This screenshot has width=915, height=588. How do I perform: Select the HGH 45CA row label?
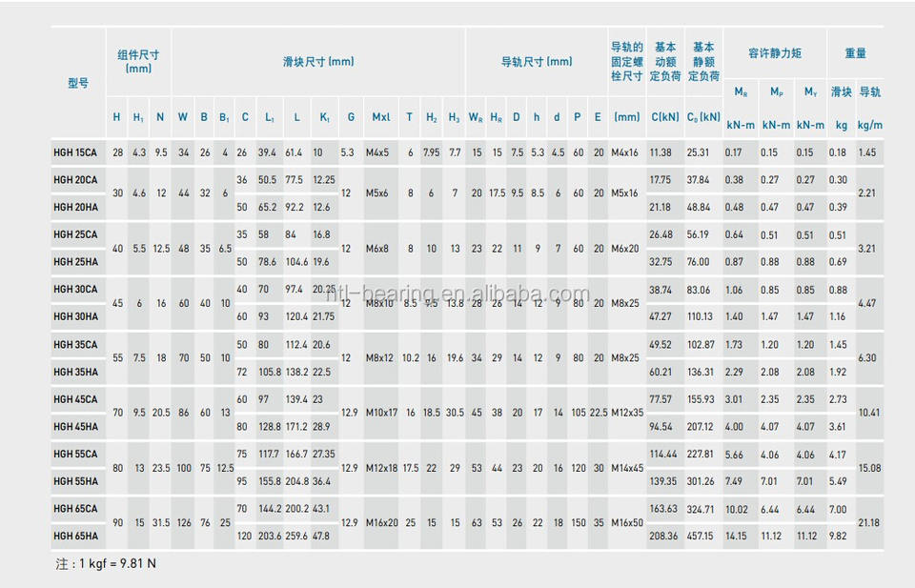coord(75,399)
